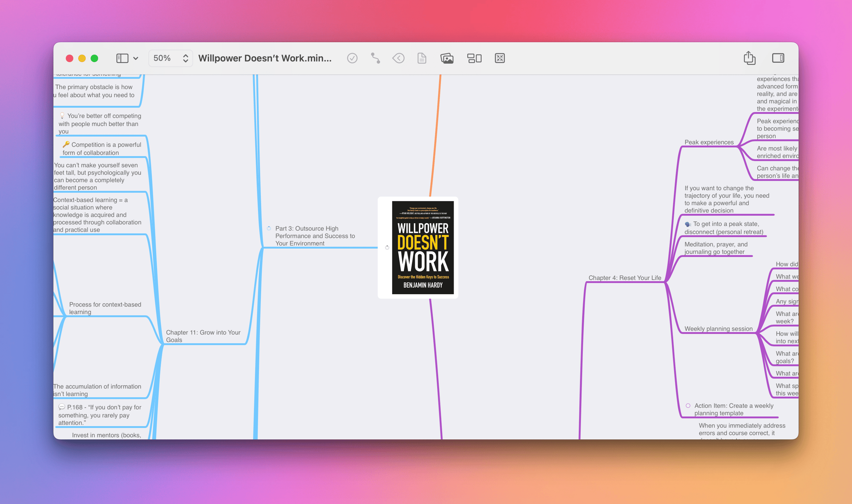Select the Weekly planning session node
This screenshot has height=504, width=852.
coord(719,329)
